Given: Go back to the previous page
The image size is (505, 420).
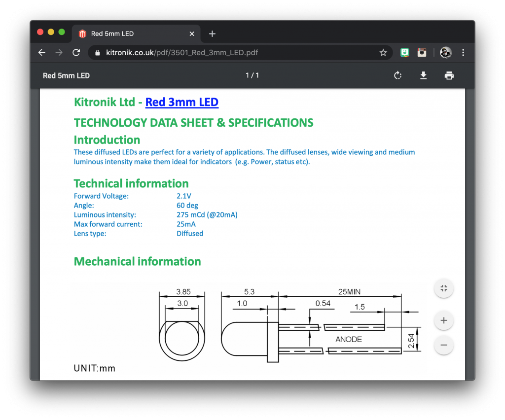Looking at the screenshot, I should click(42, 52).
